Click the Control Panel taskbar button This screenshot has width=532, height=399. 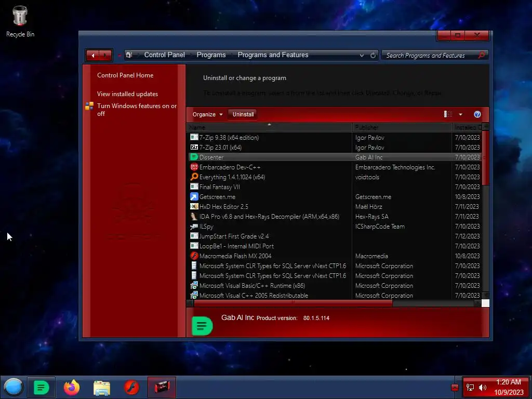coord(162,387)
